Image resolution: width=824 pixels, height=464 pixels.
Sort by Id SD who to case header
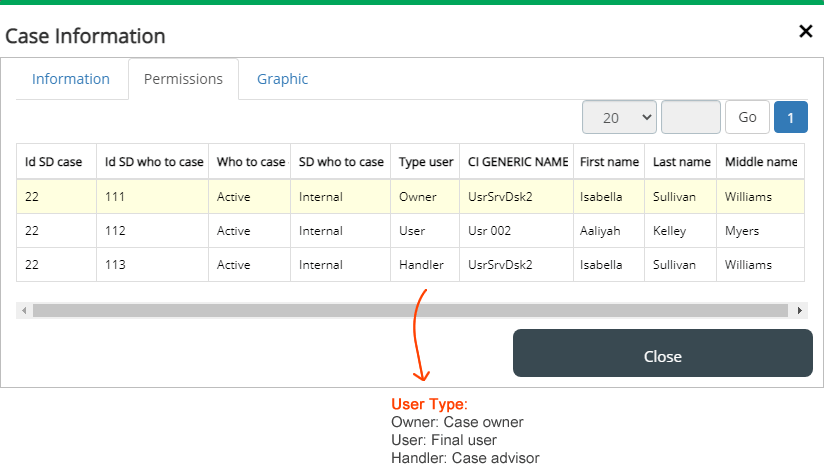tap(153, 162)
